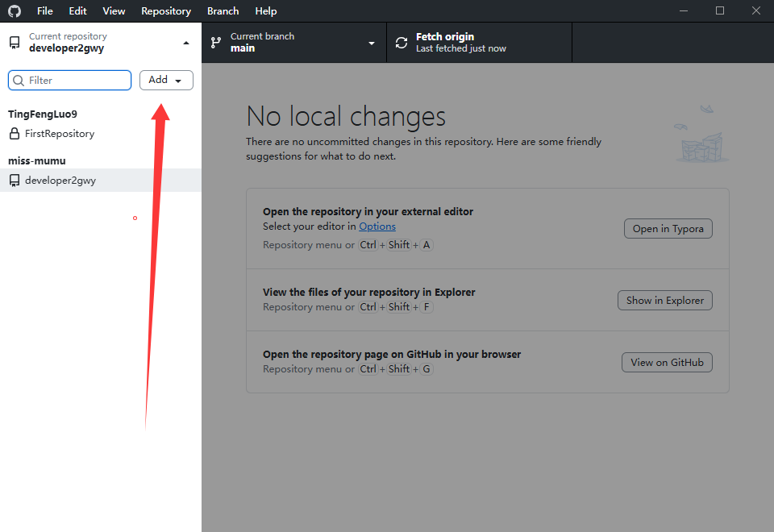Open the File menu
This screenshot has height=532, width=774.
[x=45, y=11]
